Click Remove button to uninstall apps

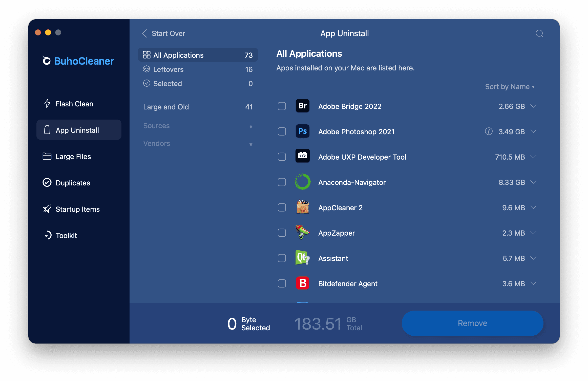click(x=471, y=323)
